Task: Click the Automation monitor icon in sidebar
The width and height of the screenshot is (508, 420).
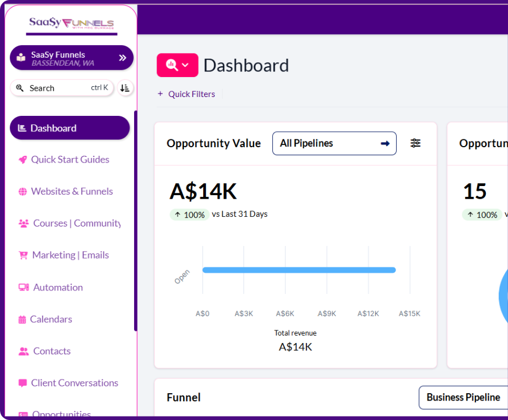Action: point(23,288)
